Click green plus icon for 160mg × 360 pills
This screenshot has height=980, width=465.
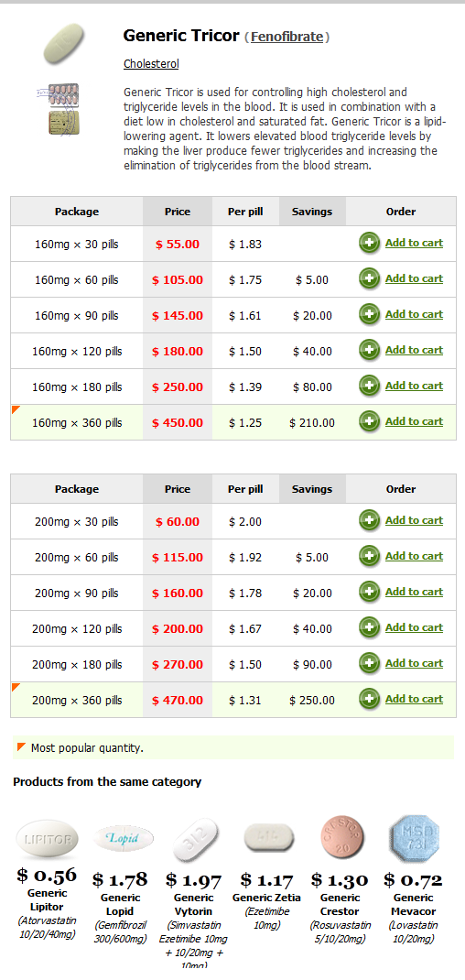point(370,422)
